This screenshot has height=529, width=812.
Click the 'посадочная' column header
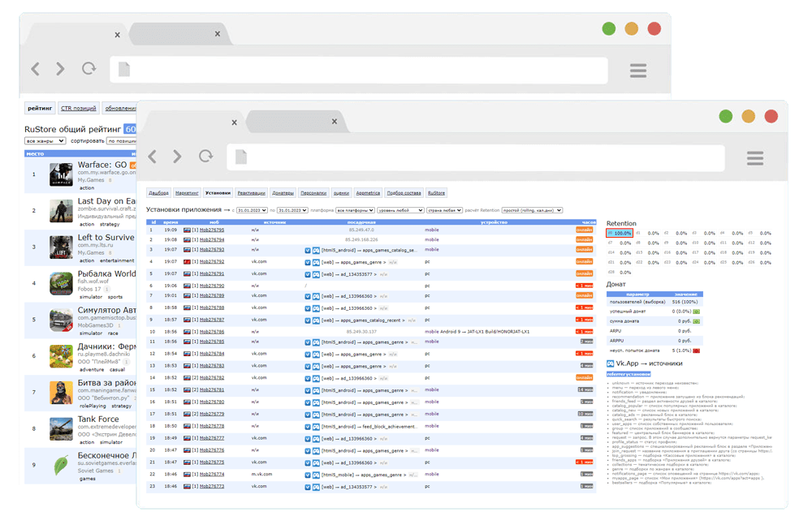point(361,222)
